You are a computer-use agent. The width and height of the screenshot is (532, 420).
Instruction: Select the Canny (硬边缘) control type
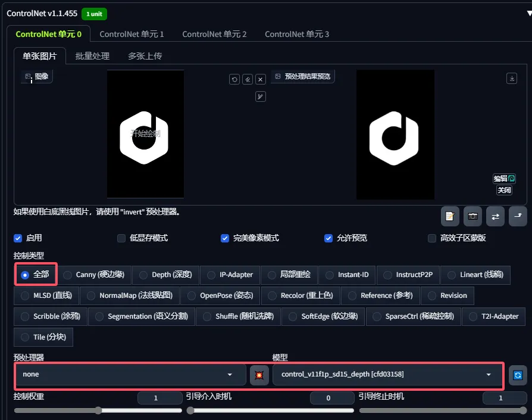point(95,275)
